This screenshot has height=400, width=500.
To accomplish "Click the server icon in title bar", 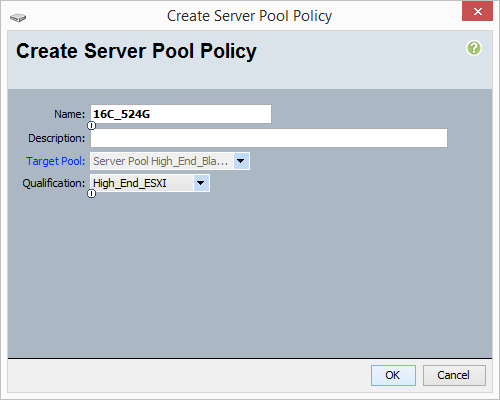I will click(18, 17).
